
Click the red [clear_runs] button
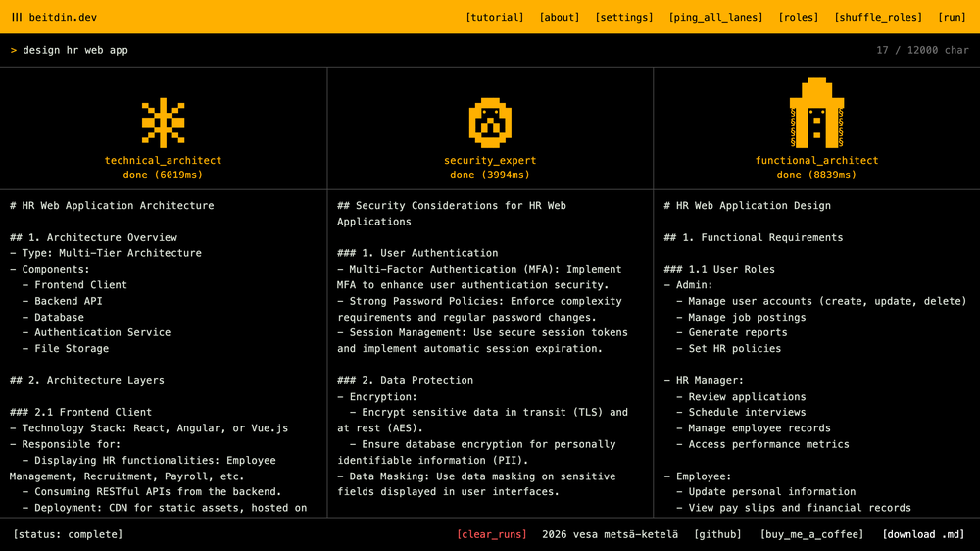point(492,534)
